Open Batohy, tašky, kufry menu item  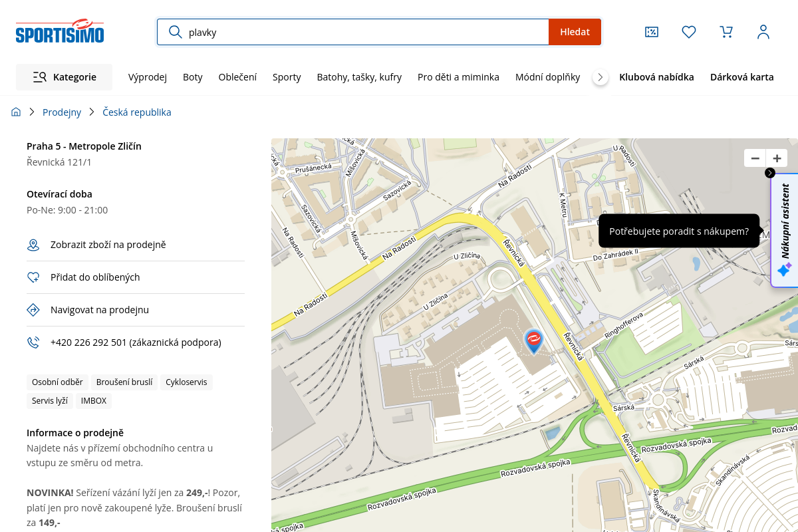[359, 77]
